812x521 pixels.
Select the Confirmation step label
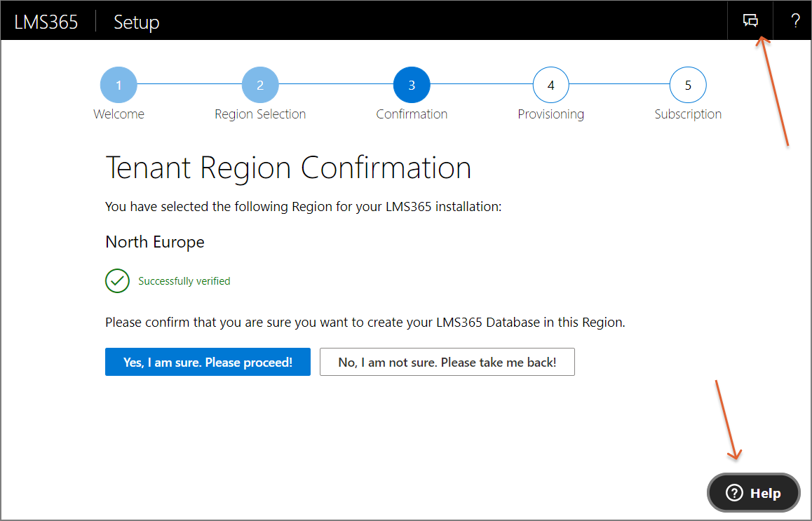[412, 114]
